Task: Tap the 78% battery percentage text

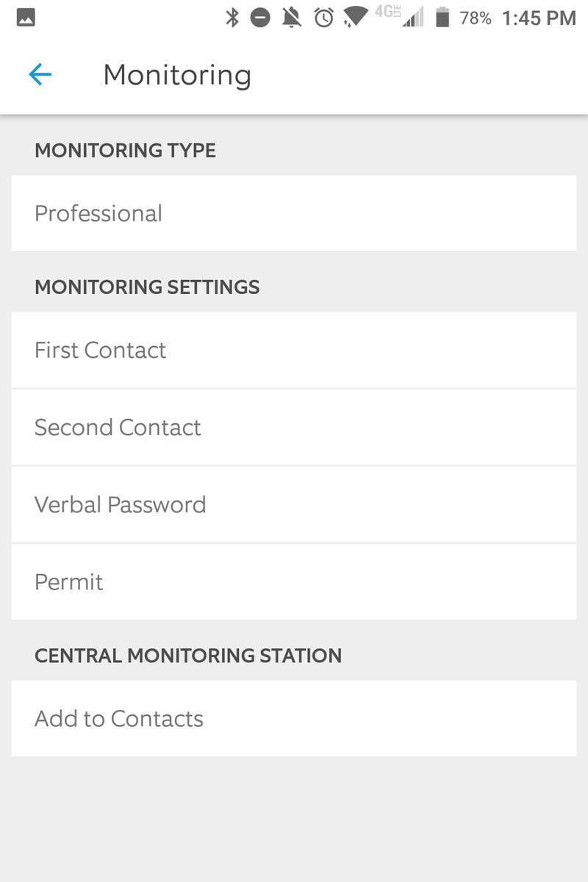Action: (475, 18)
